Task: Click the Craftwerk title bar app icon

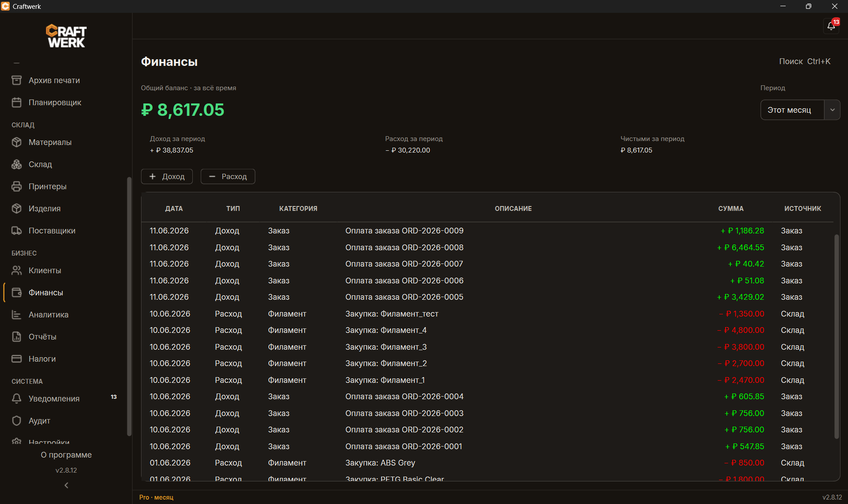Action: point(5,6)
